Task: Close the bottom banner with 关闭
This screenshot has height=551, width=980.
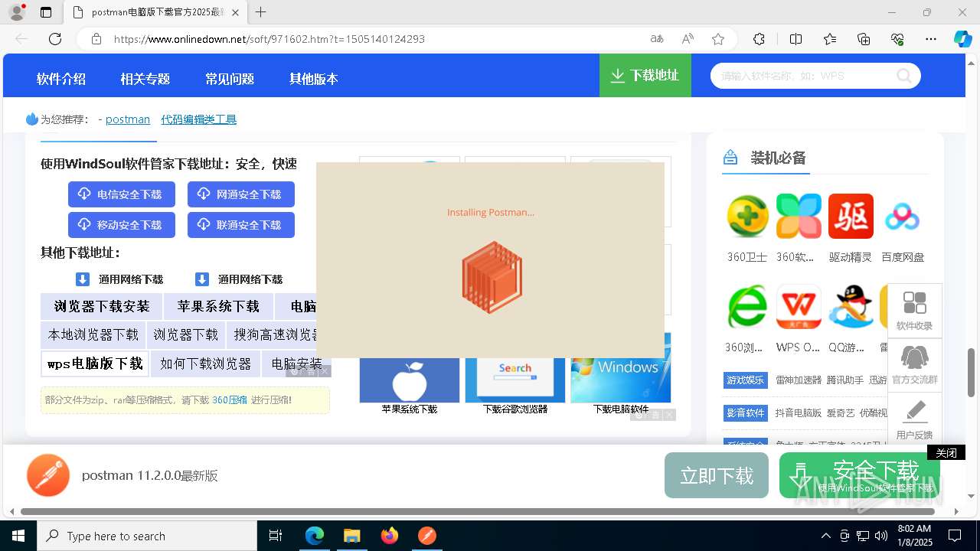Action: (946, 453)
